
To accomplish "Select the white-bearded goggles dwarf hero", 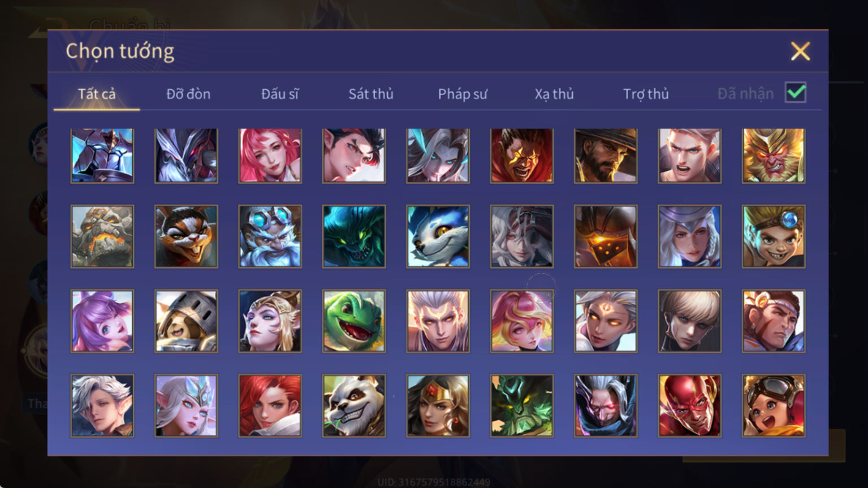I will tap(270, 236).
